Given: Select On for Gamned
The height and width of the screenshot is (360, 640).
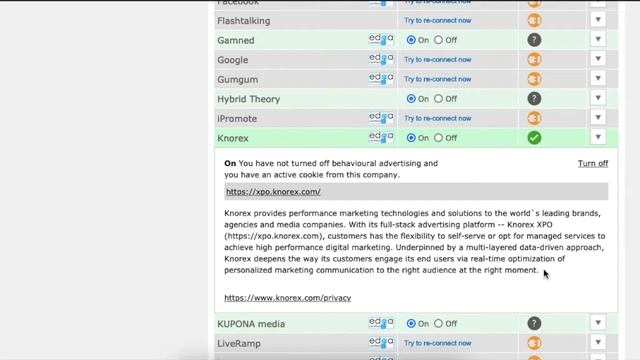Looking at the screenshot, I should click(411, 40).
